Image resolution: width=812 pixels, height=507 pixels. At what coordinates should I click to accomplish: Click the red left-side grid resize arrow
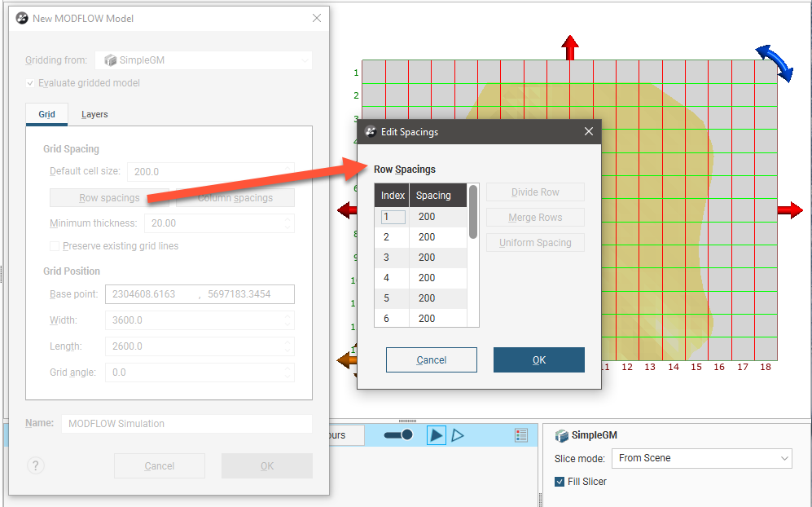[x=346, y=211]
